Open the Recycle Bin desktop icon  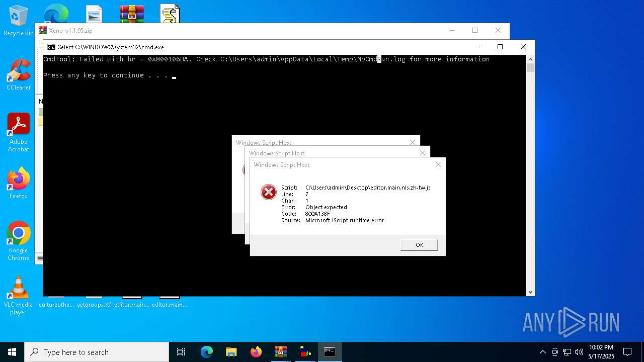[19, 20]
